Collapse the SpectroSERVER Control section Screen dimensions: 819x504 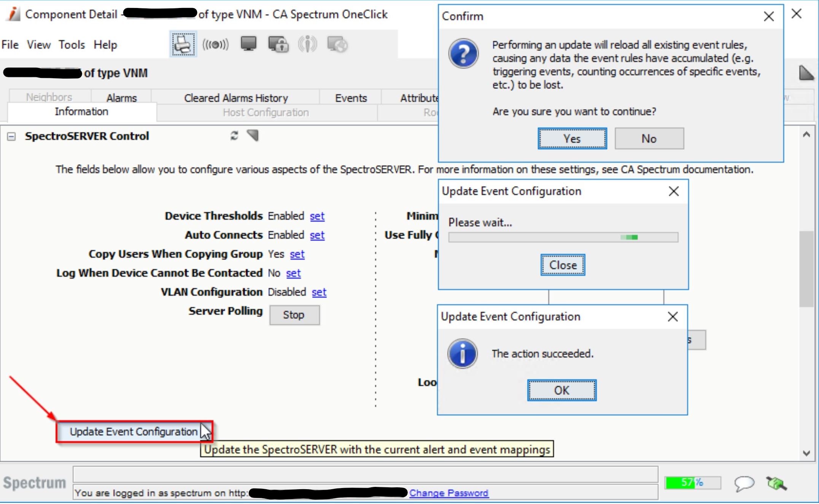[x=11, y=136]
